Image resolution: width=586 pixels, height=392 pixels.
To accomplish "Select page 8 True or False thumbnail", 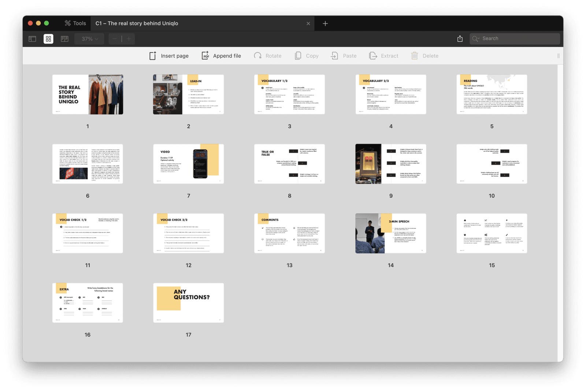I will point(289,164).
